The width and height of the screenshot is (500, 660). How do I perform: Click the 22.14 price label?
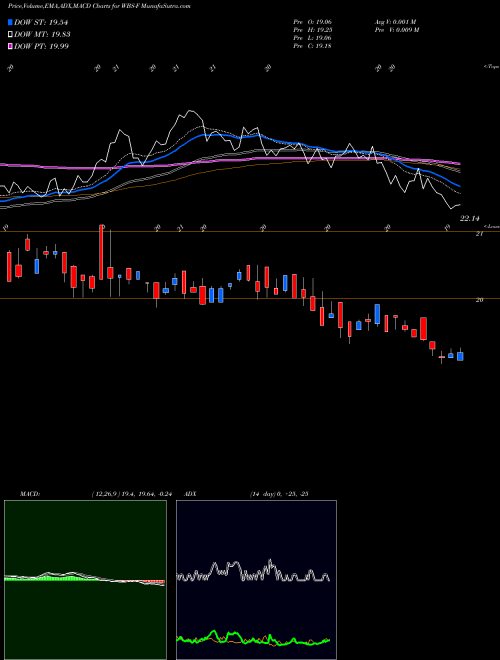[470, 218]
